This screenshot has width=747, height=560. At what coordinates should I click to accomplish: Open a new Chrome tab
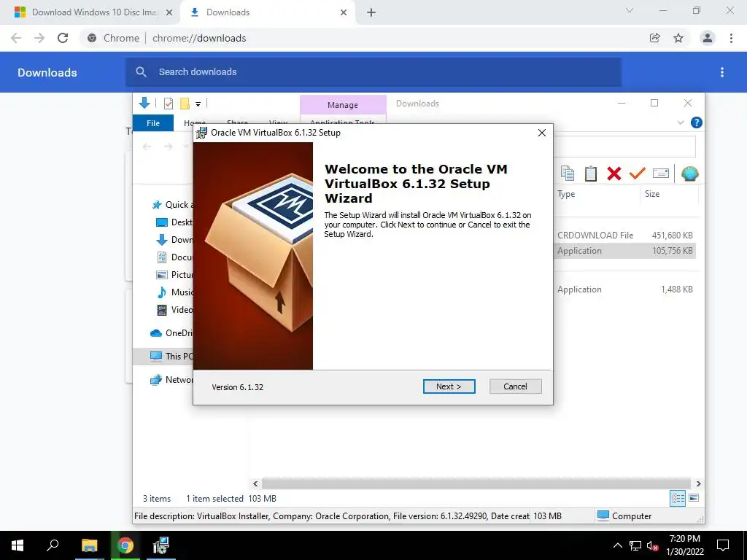point(371,13)
